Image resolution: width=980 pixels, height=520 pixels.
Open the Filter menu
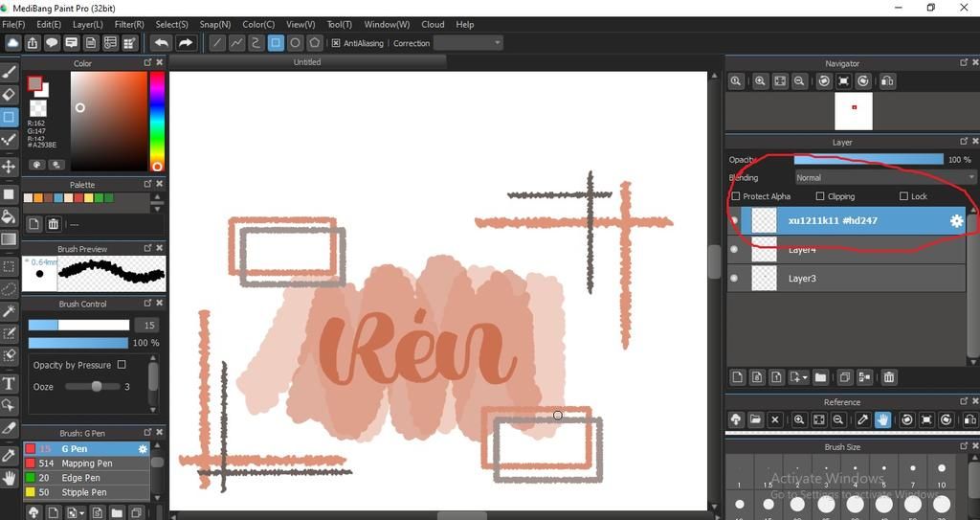click(129, 24)
